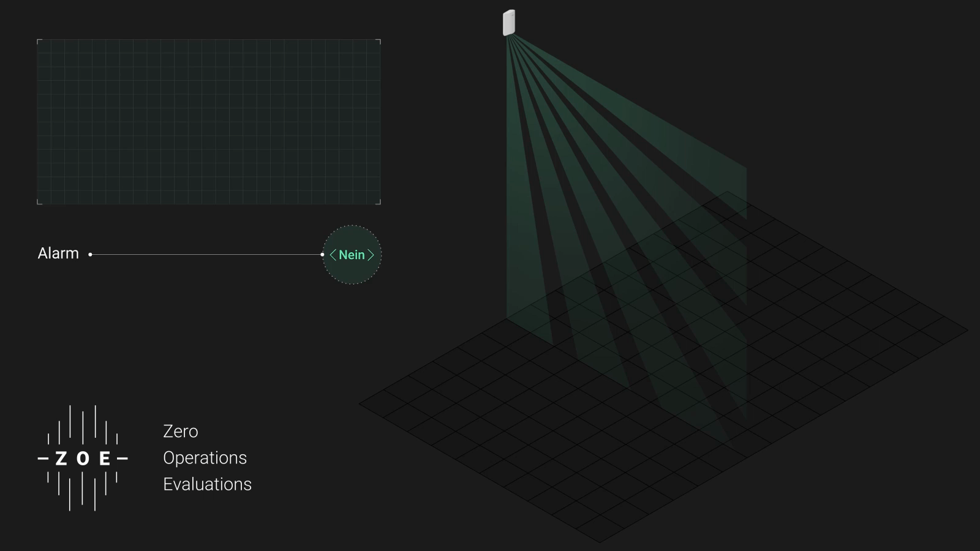980x551 pixels.
Task: Toggle the Alarm value Nein
Action: [x=352, y=255]
